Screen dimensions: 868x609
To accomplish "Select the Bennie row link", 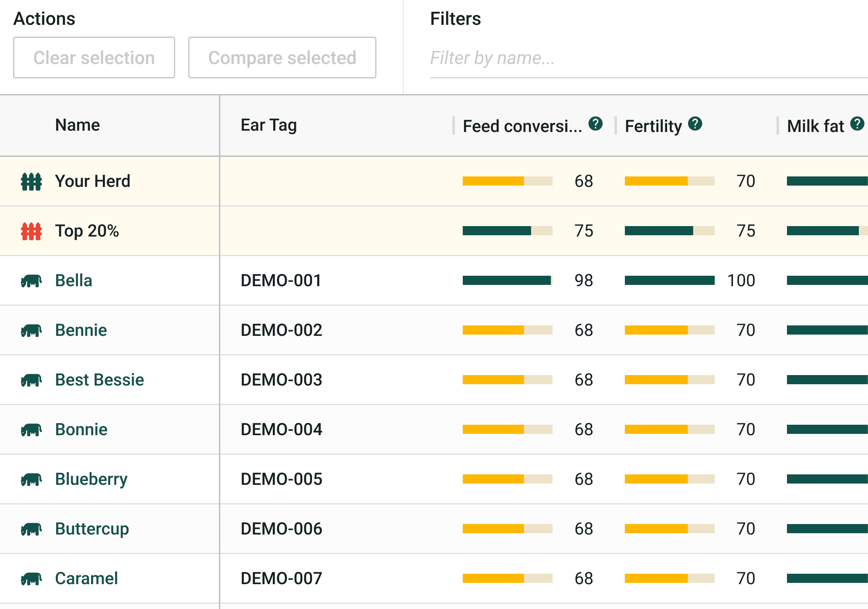I will point(81,330).
